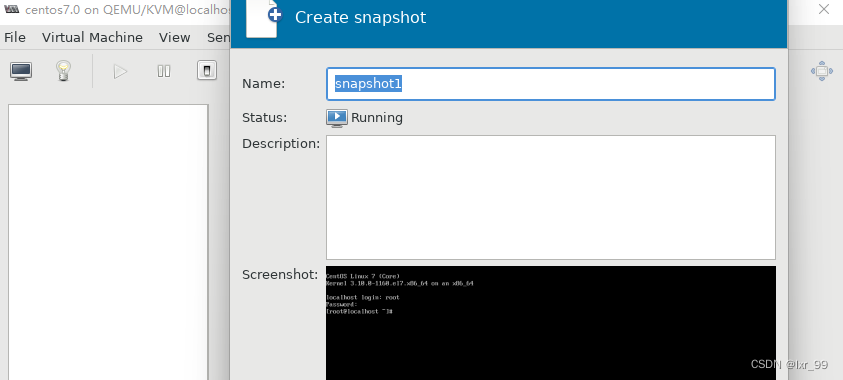Pause the virtual machine with pause icon
Viewport: 843px width, 380px height.
click(x=164, y=71)
